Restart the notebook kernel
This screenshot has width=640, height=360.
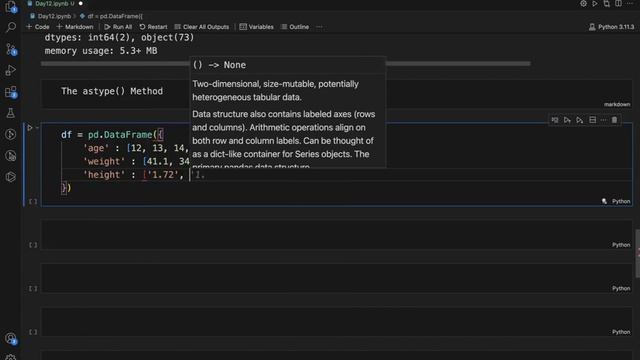[x=153, y=27]
